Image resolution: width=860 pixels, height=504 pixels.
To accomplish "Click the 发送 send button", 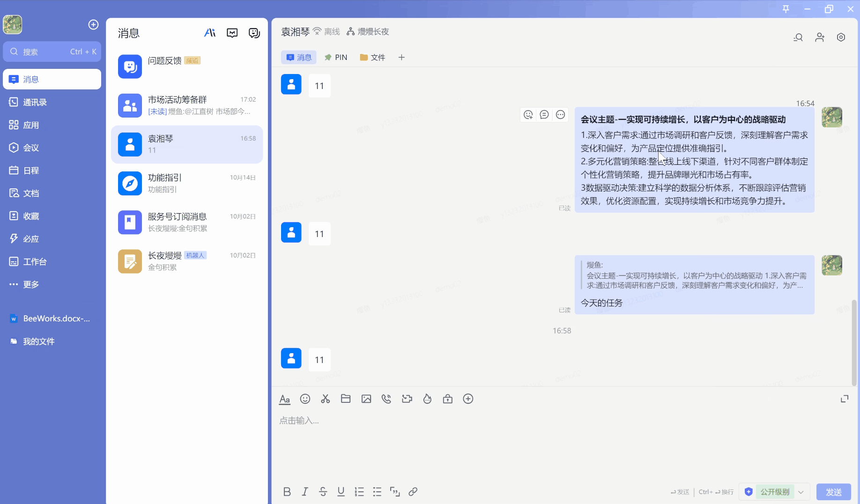I will [x=834, y=492].
